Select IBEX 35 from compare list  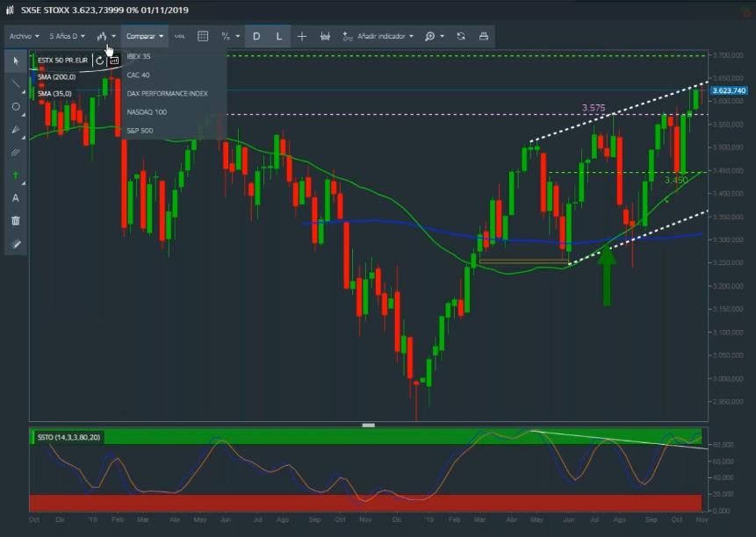click(x=139, y=56)
